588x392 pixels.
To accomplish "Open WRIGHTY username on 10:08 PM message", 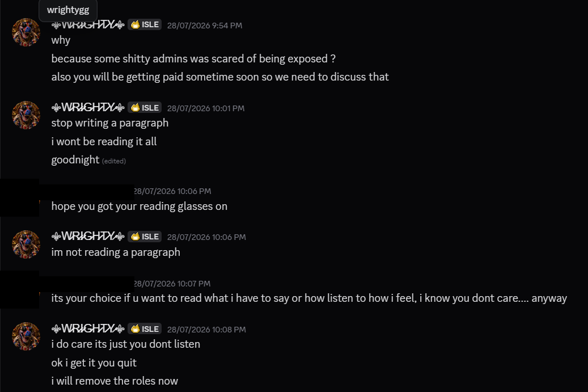I will click(88, 328).
